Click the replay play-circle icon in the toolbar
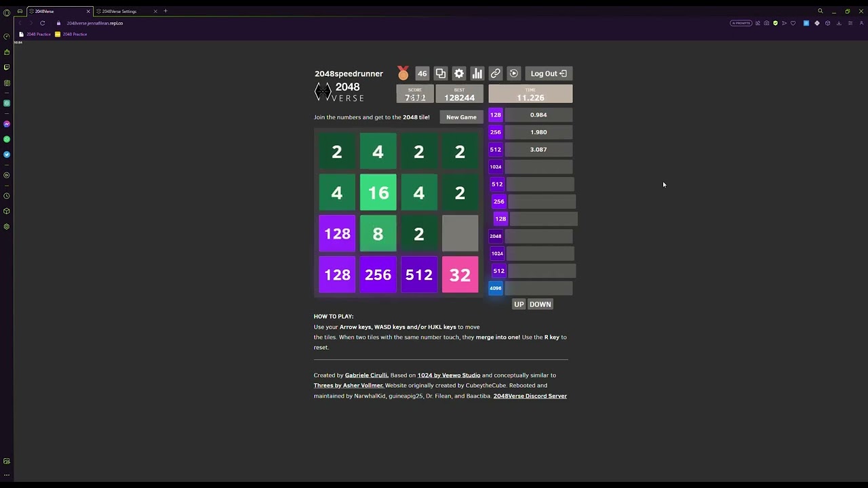 514,73
